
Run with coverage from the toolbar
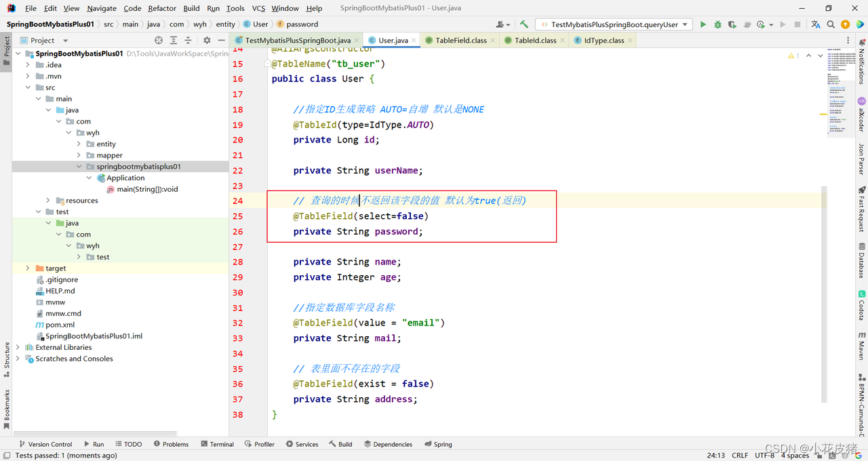[x=732, y=24]
